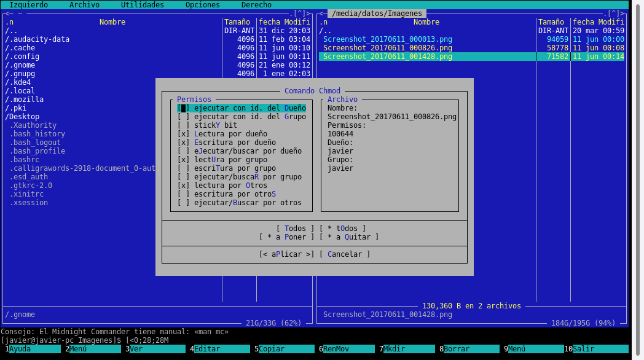The height and width of the screenshot is (360, 644).
Task: Select /.local directory in left panel
Action: 20,91
